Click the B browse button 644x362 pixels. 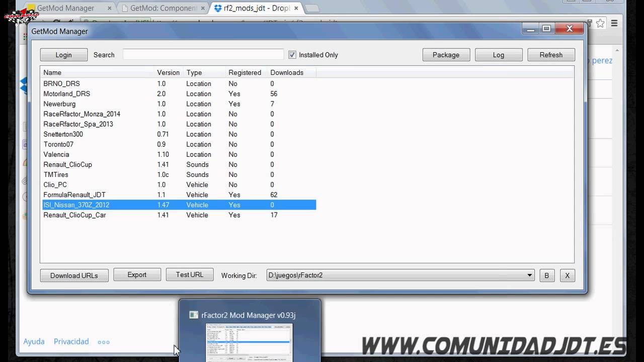coord(547,276)
